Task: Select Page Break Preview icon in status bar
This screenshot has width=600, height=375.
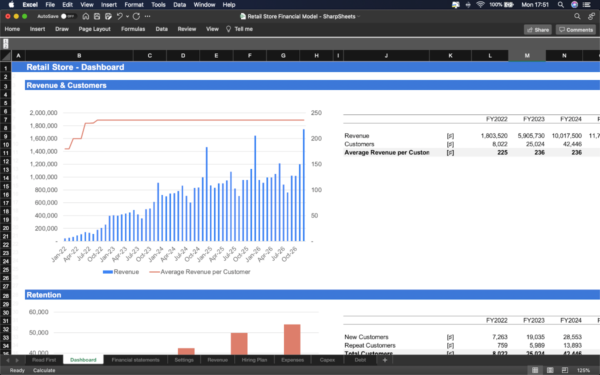Action: [565, 370]
